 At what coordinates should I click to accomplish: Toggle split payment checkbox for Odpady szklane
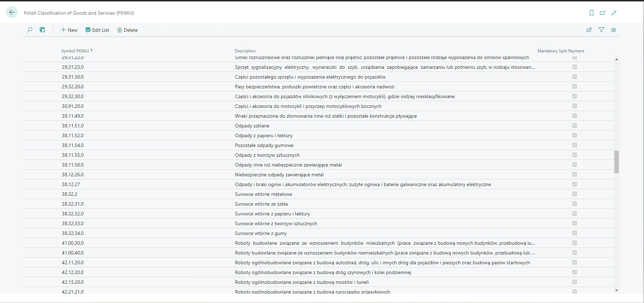click(x=574, y=126)
